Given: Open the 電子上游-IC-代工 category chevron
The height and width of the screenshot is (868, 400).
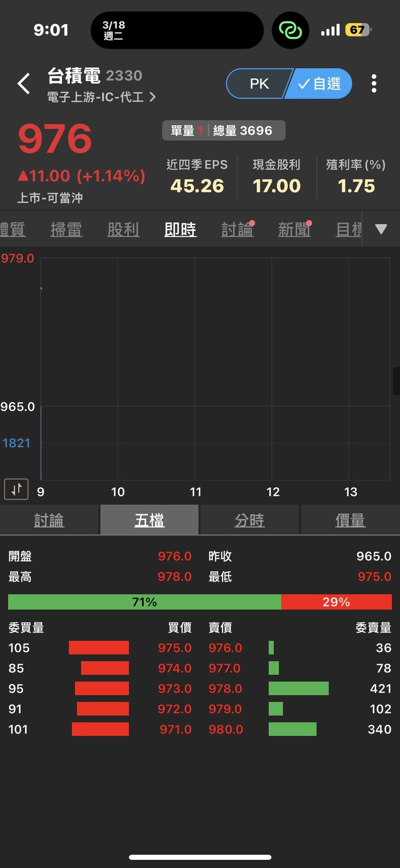Looking at the screenshot, I should tap(152, 97).
